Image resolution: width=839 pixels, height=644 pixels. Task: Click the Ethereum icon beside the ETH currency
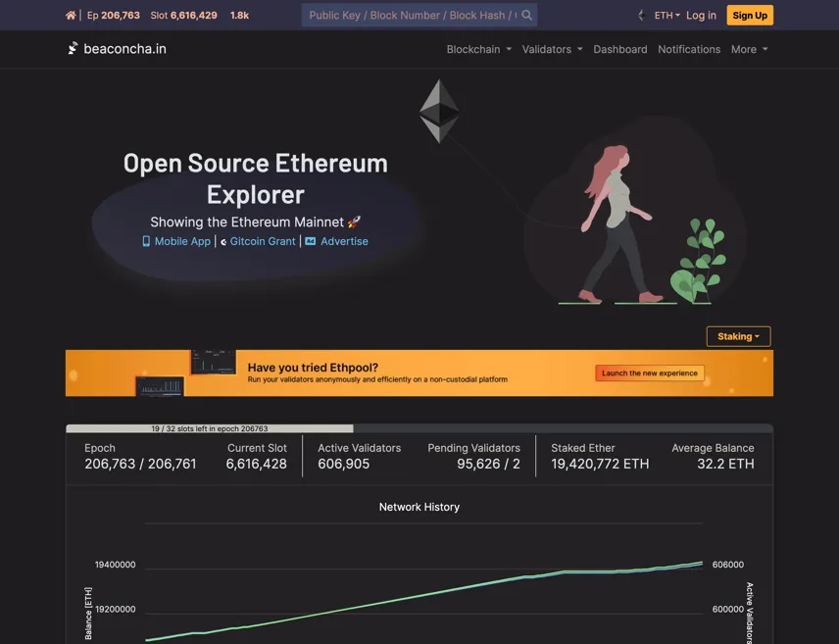pos(642,16)
